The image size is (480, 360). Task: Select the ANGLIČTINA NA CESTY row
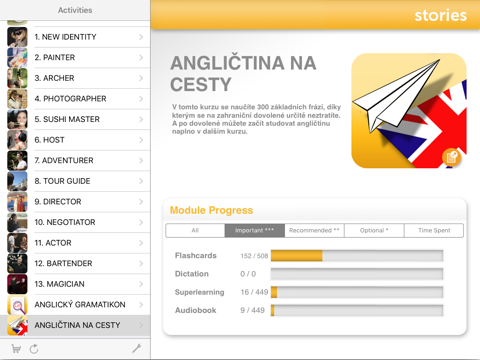pos(75,325)
